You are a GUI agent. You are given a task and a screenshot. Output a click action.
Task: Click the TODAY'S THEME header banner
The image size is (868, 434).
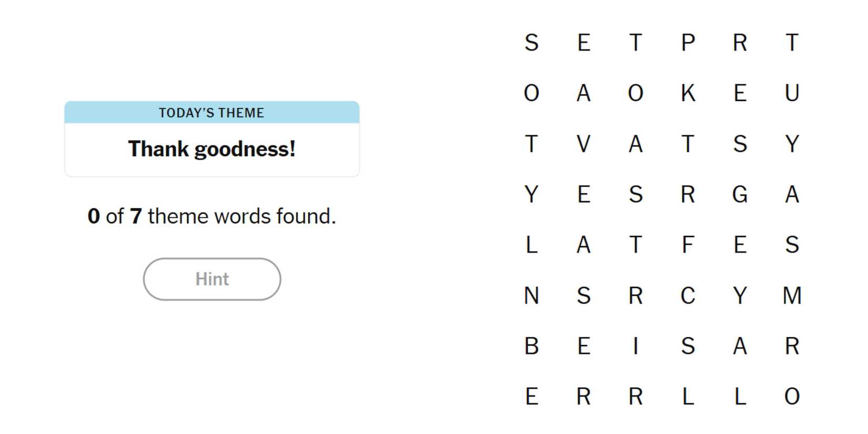coord(211,113)
